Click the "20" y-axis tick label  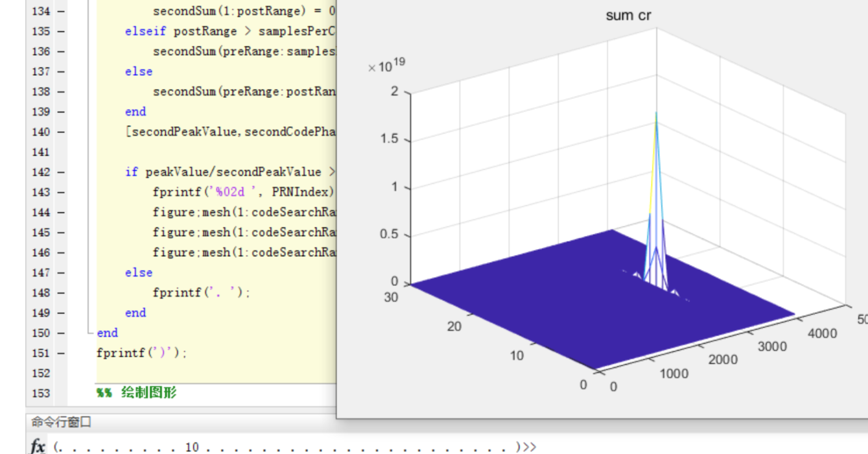(454, 326)
